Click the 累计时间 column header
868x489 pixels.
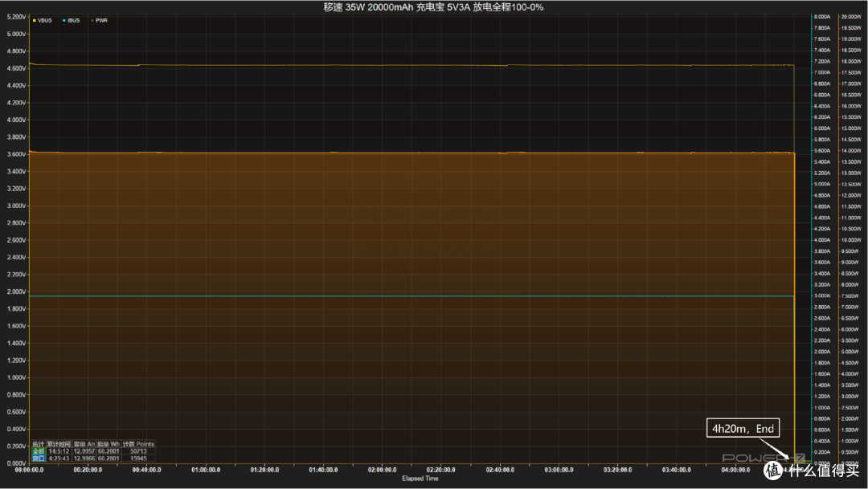[x=59, y=444]
